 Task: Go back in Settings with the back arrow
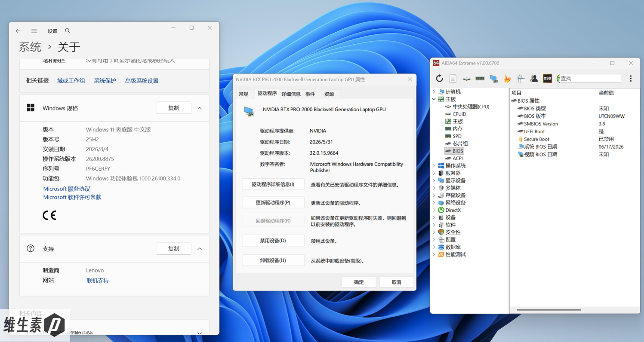(18, 31)
